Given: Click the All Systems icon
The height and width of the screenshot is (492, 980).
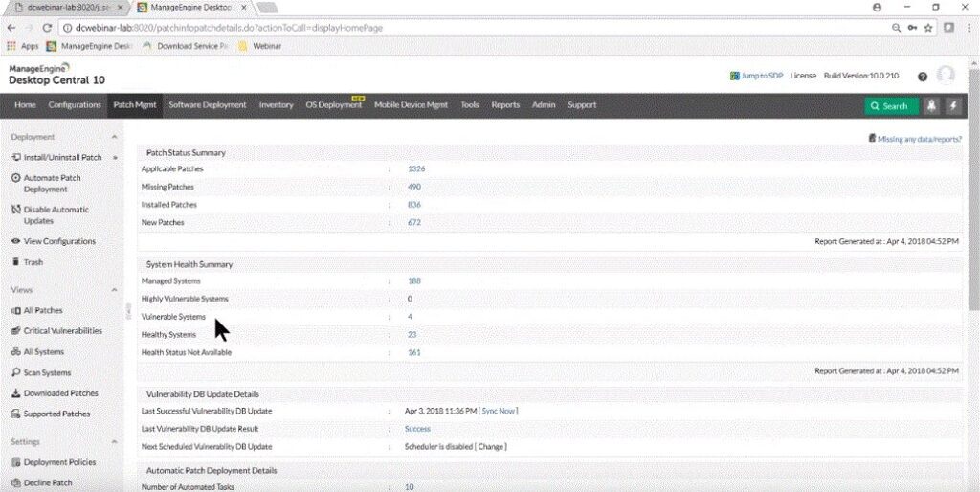Looking at the screenshot, I should [16, 352].
